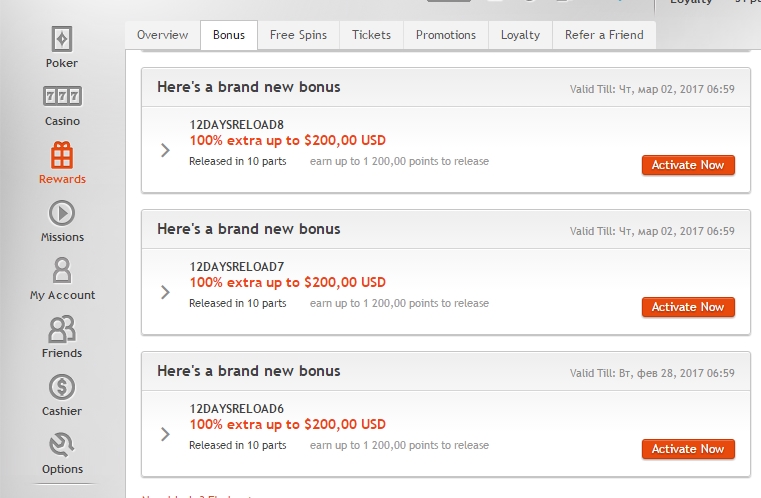The width and height of the screenshot is (761, 498).
Task: Go to the Promotions tab
Action: pos(446,35)
